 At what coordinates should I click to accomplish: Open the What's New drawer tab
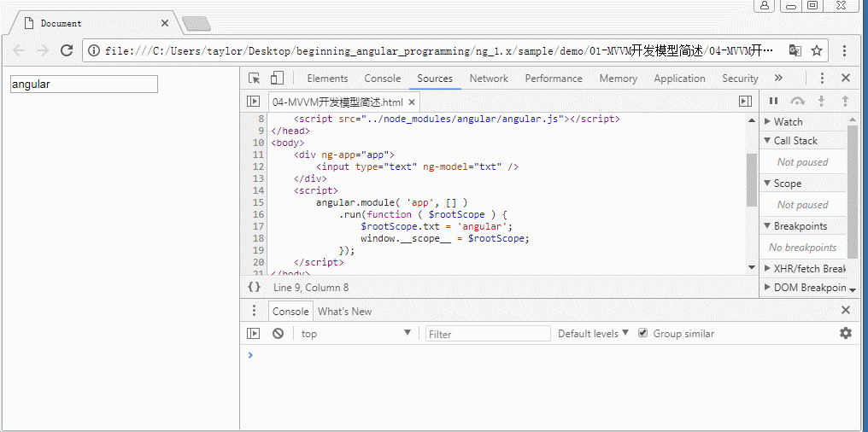coord(345,312)
